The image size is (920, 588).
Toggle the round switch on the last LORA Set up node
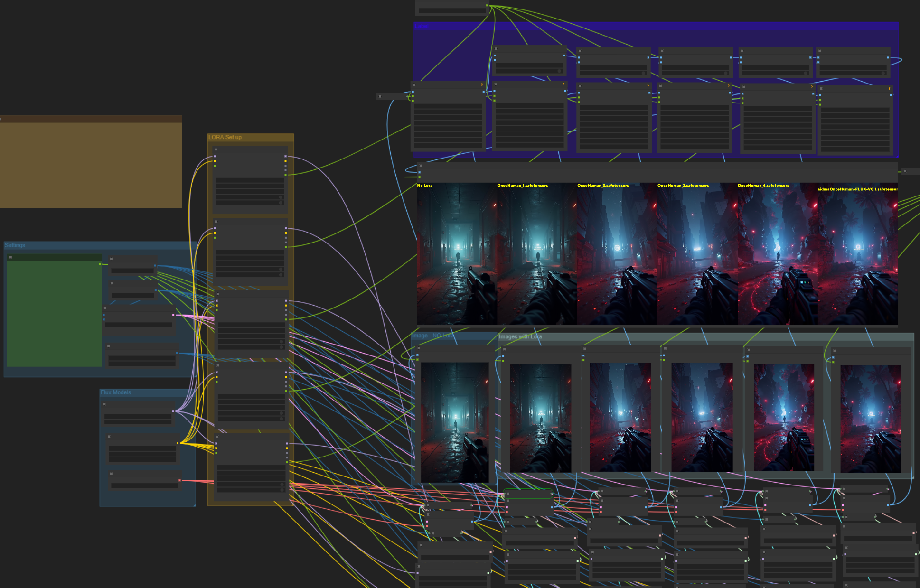pyautogui.click(x=282, y=485)
